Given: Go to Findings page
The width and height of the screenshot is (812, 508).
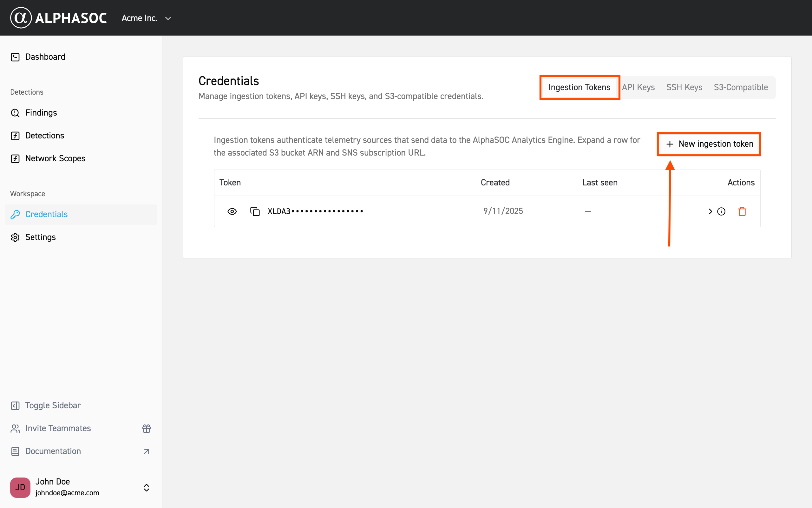Looking at the screenshot, I should [81, 112].
